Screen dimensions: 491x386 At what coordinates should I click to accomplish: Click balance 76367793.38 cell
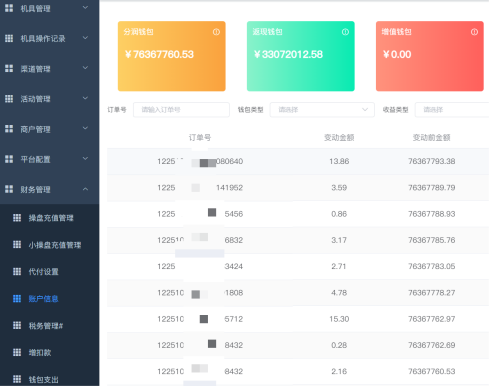(432, 161)
